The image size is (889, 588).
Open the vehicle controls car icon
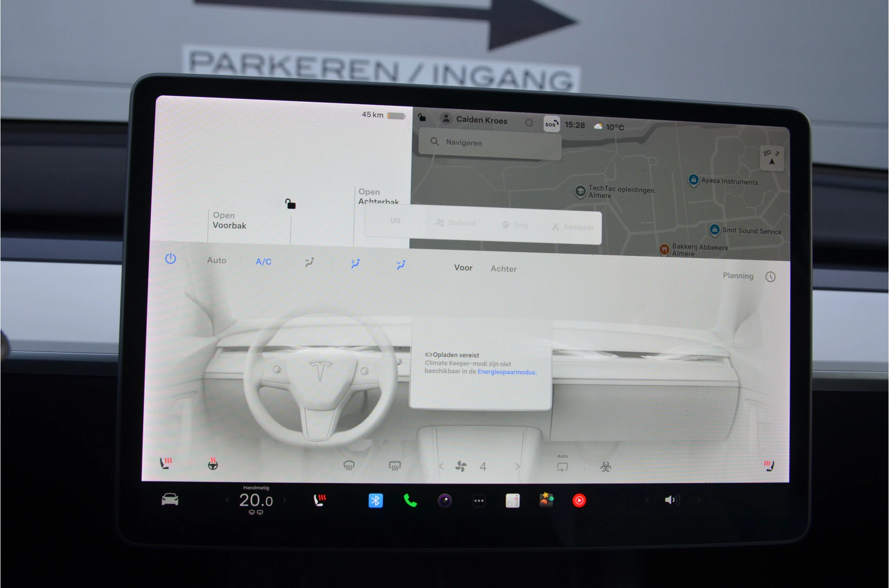tap(170, 500)
